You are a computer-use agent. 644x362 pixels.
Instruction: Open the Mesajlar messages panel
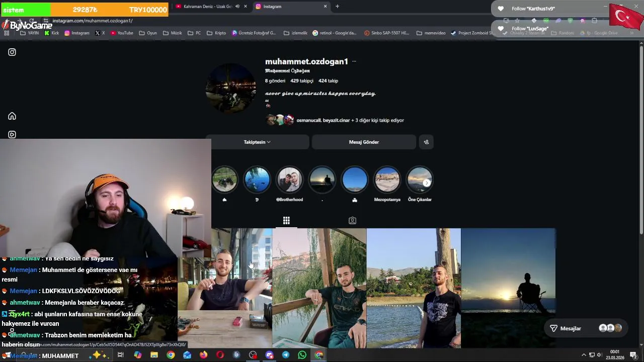tap(586, 328)
